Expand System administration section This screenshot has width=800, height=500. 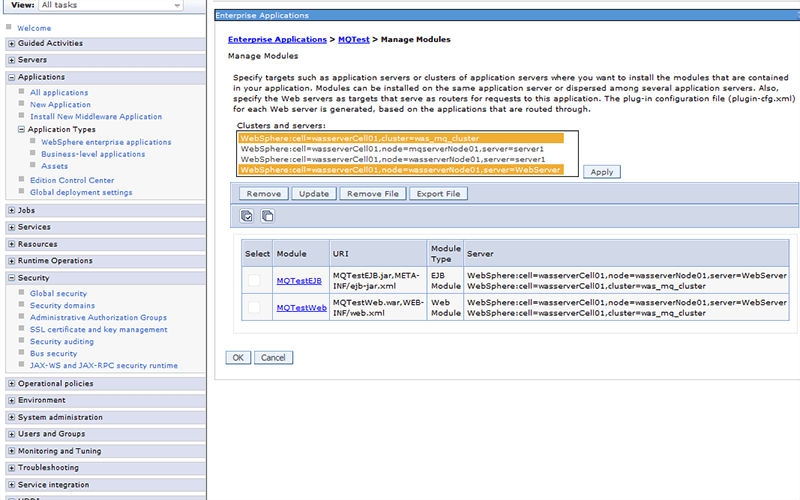[x=12, y=417]
